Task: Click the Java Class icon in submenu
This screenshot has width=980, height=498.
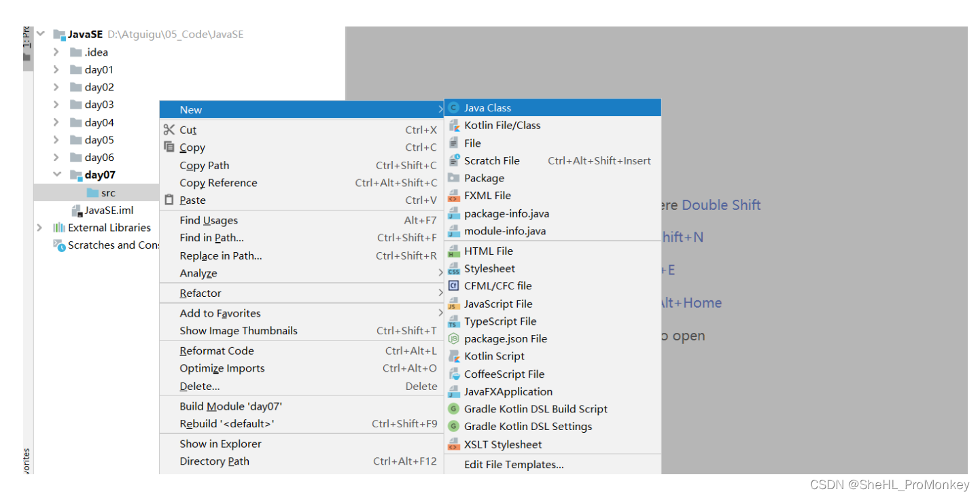Action: pos(453,107)
